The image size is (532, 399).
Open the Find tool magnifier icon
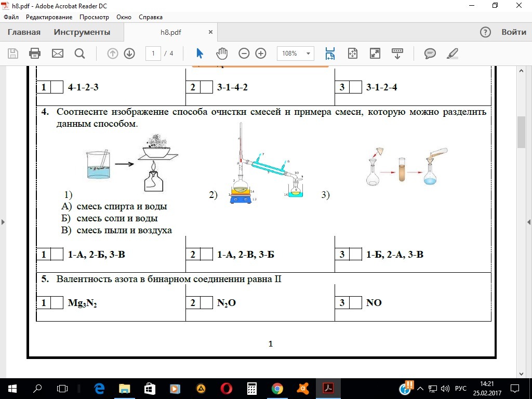[79, 53]
